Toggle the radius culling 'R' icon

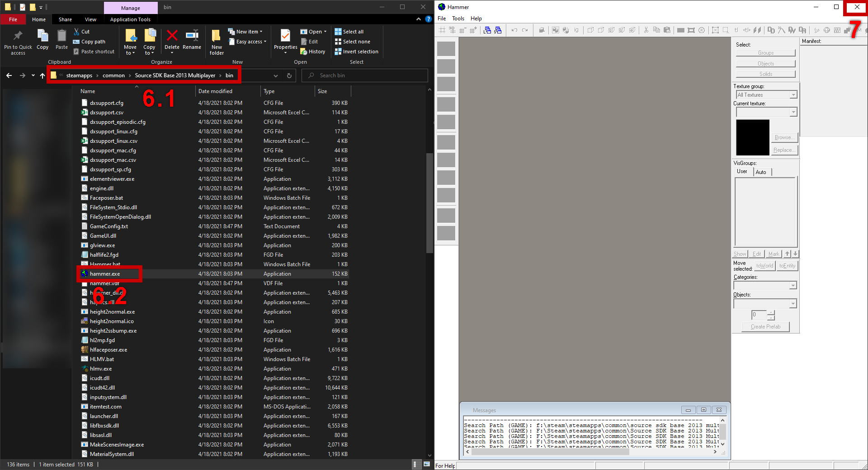(x=702, y=30)
